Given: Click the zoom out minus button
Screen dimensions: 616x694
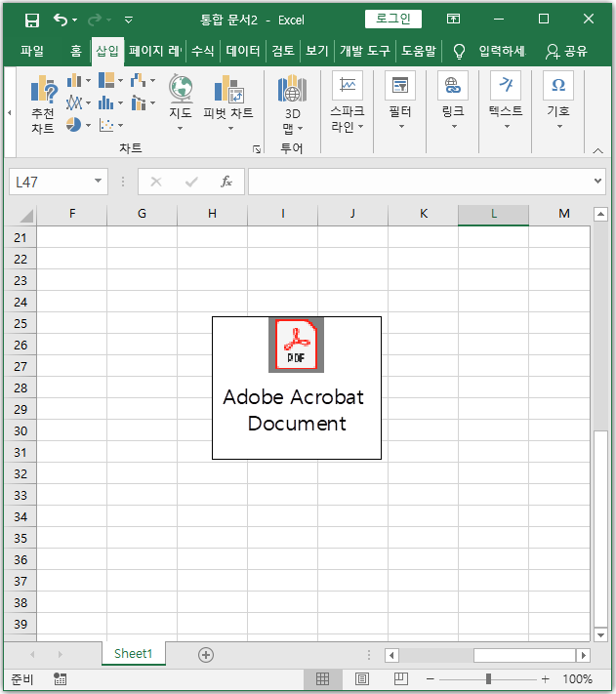Looking at the screenshot, I should click(x=431, y=679).
